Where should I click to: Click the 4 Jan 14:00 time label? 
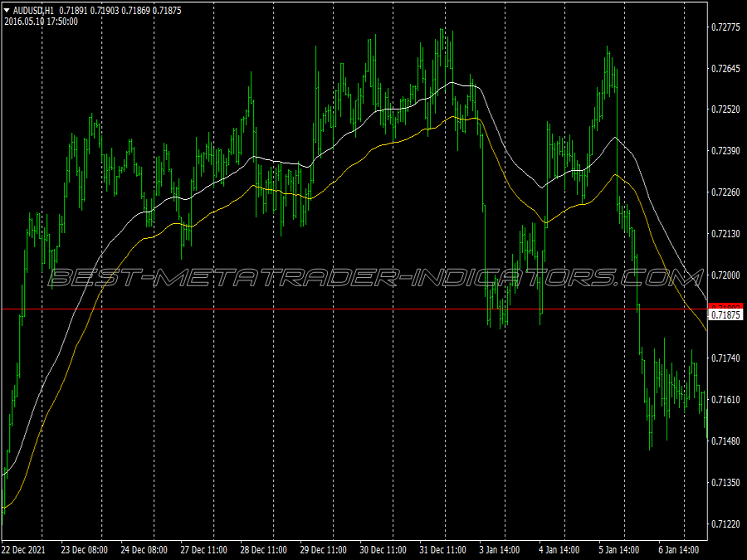559,550
